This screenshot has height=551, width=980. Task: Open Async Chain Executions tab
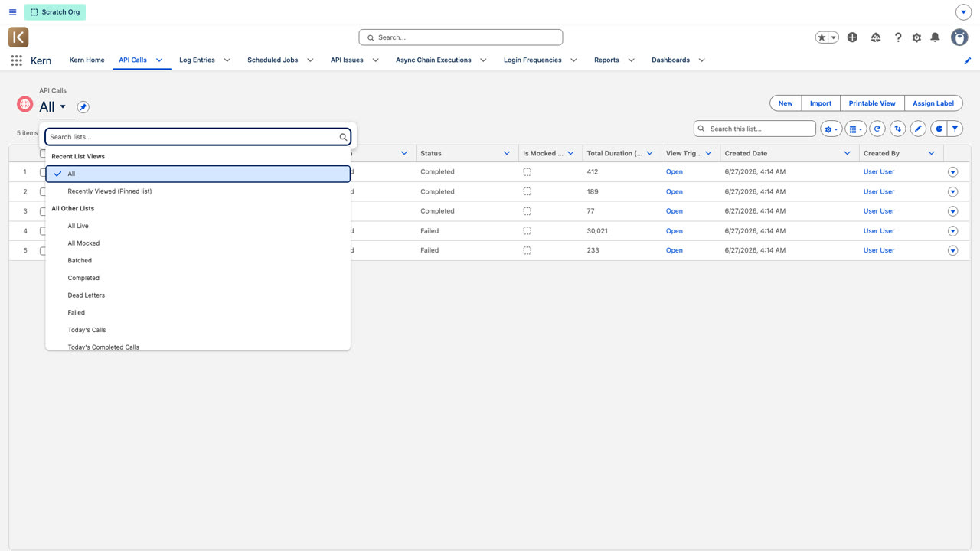coord(433,60)
